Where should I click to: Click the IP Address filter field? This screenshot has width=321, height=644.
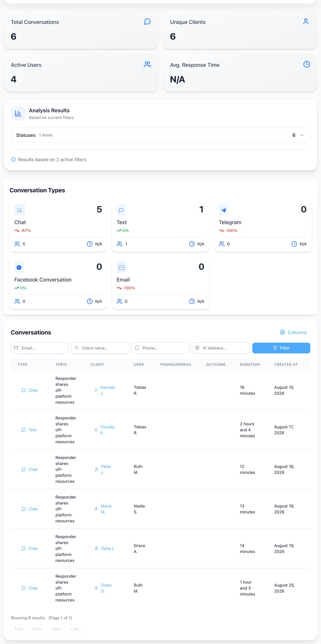[x=221, y=348]
